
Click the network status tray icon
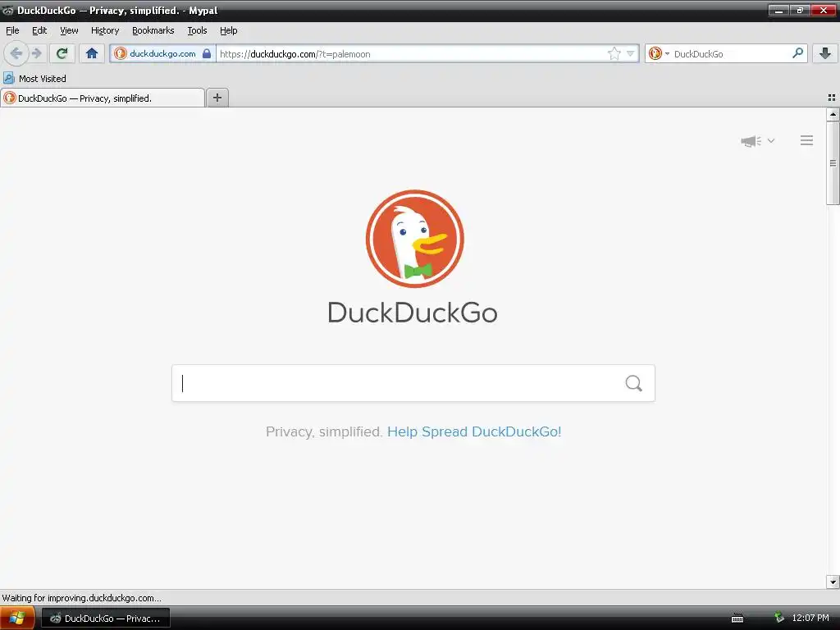point(779,618)
